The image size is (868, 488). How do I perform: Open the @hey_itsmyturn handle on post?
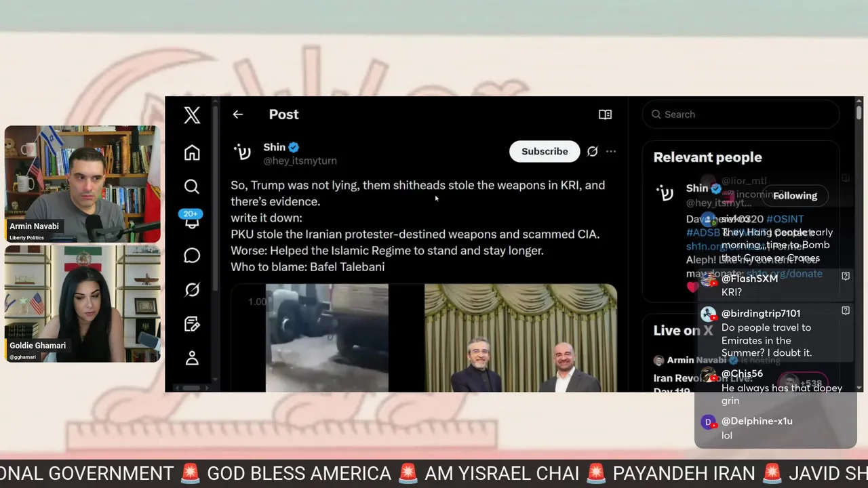tap(300, 161)
